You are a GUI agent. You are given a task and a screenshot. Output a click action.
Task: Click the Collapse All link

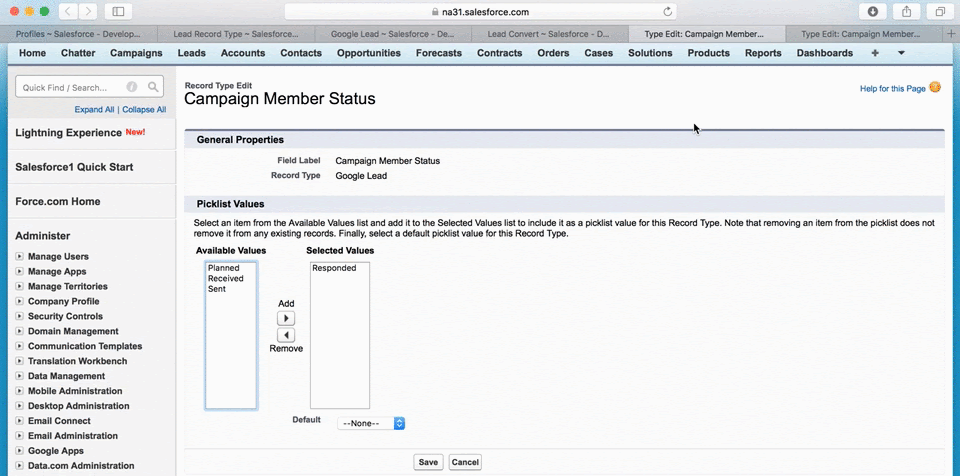[144, 110]
